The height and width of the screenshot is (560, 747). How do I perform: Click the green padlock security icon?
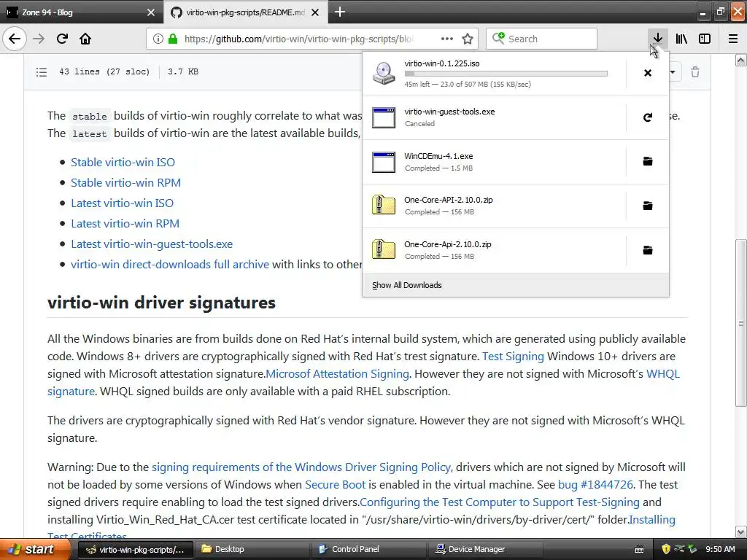point(173,39)
